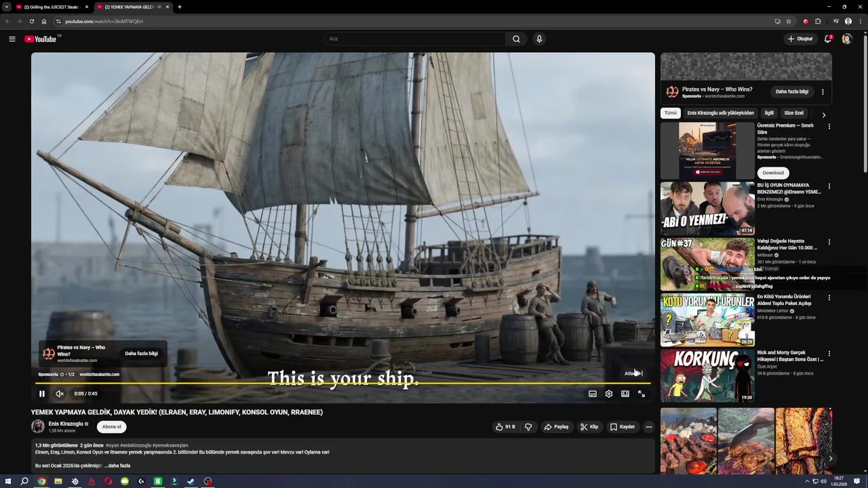
Task: Open the Enis Kirazoglu channel name link
Action: pos(66,424)
